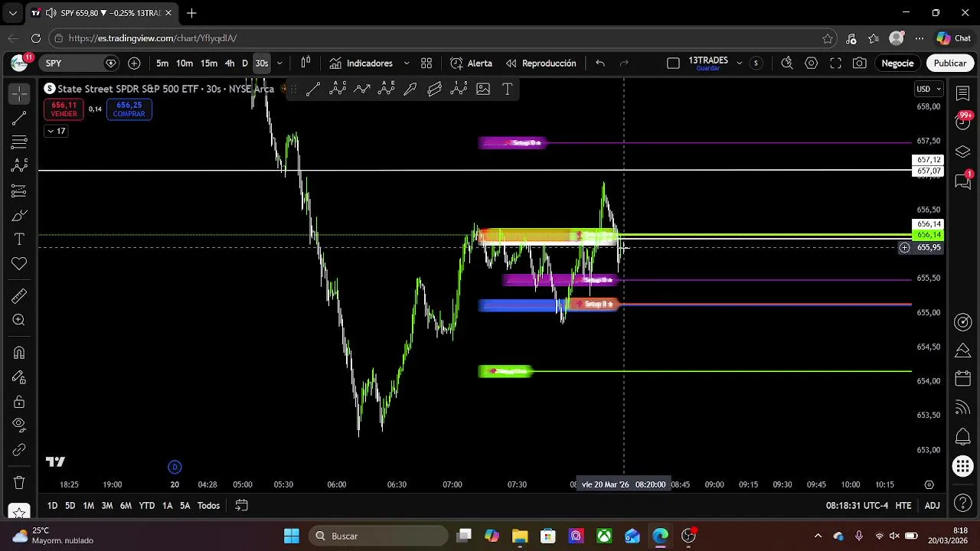Select the 15m timeframe

[x=209, y=64]
